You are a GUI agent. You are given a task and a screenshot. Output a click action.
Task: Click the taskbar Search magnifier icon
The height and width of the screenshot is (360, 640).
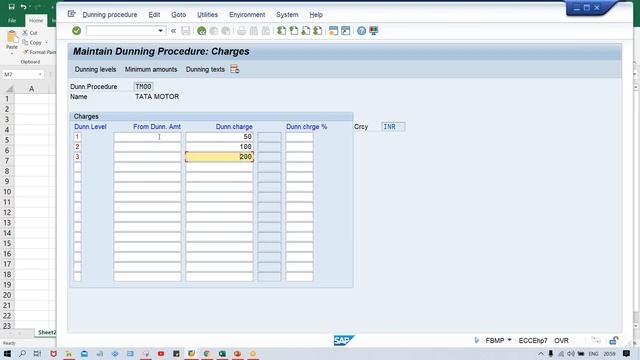click(22, 353)
